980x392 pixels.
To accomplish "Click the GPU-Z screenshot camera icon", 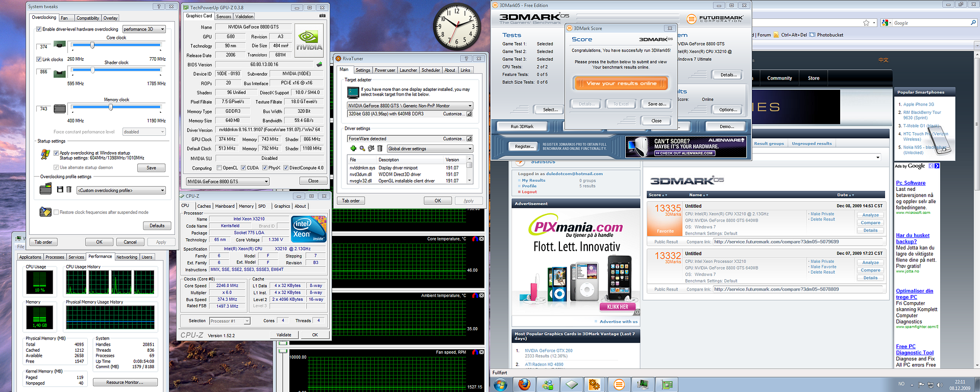I will pos(322,16).
